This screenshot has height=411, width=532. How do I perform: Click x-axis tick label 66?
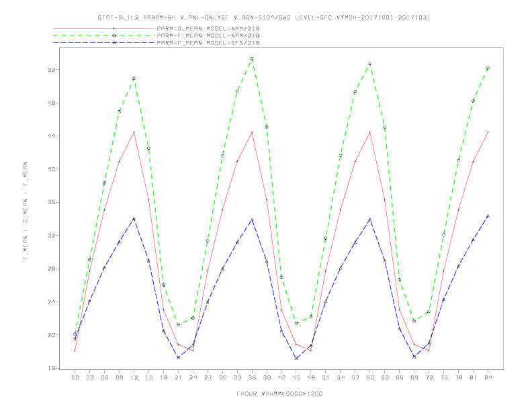click(x=400, y=377)
